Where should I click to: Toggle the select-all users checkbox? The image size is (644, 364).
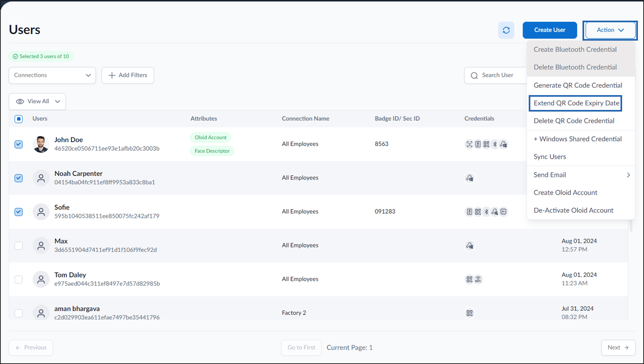pyautogui.click(x=19, y=119)
